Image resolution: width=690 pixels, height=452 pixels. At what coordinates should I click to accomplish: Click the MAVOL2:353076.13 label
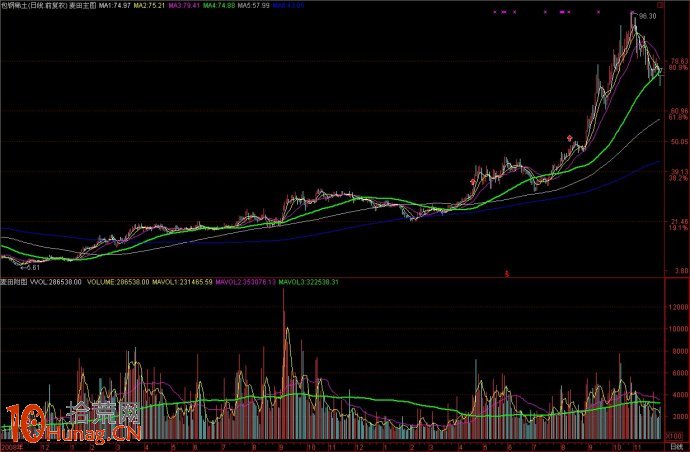point(246,282)
